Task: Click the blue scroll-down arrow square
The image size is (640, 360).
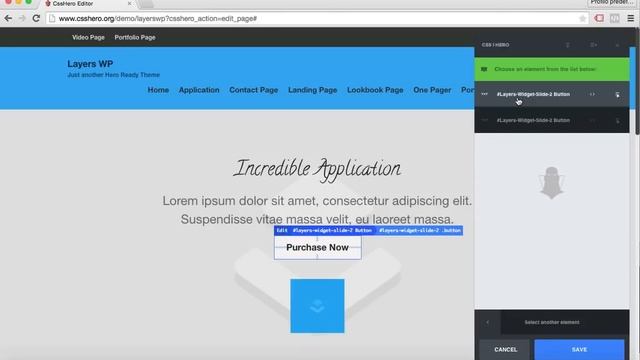Action: [x=317, y=306]
